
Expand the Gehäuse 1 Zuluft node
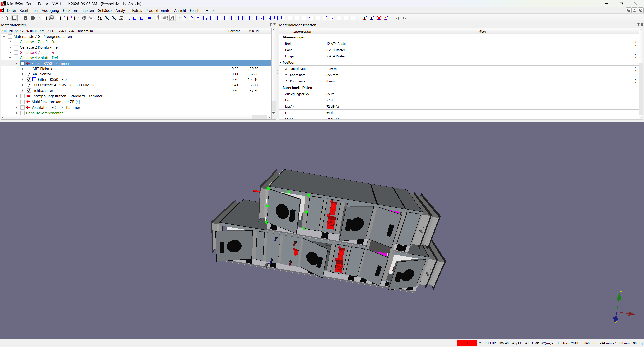[x=10, y=42]
